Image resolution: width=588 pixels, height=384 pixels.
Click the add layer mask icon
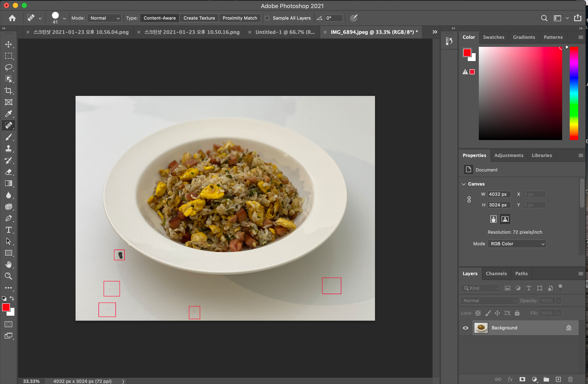pos(522,379)
